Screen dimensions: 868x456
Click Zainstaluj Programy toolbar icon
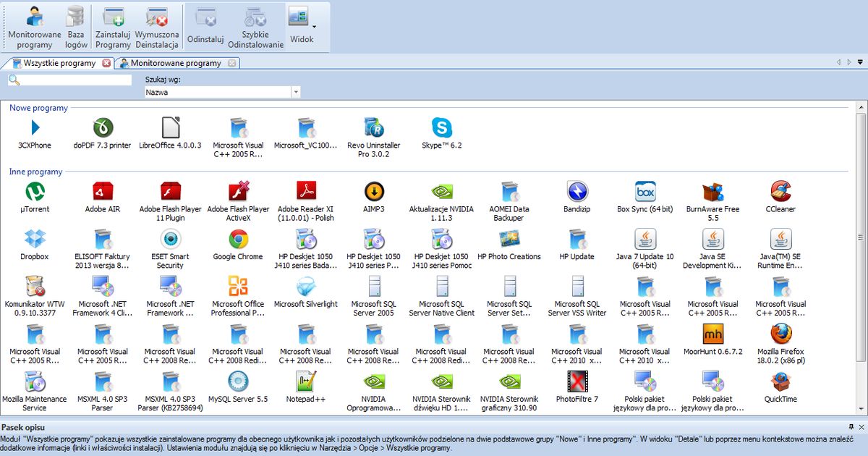[113, 27]
